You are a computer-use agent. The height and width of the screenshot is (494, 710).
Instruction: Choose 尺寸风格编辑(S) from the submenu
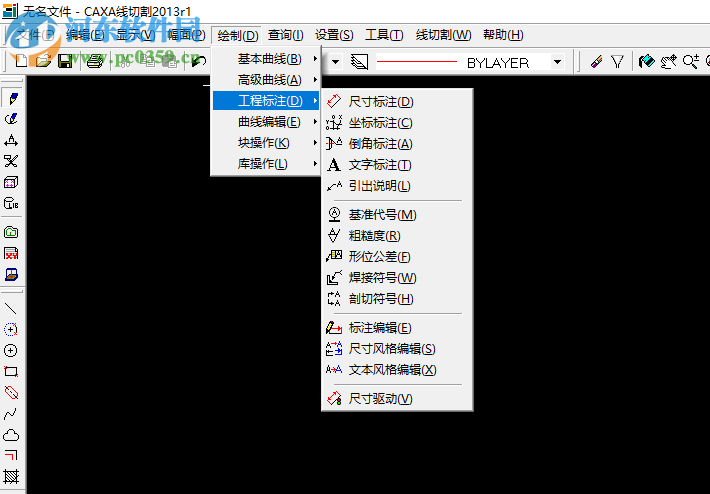397,349
